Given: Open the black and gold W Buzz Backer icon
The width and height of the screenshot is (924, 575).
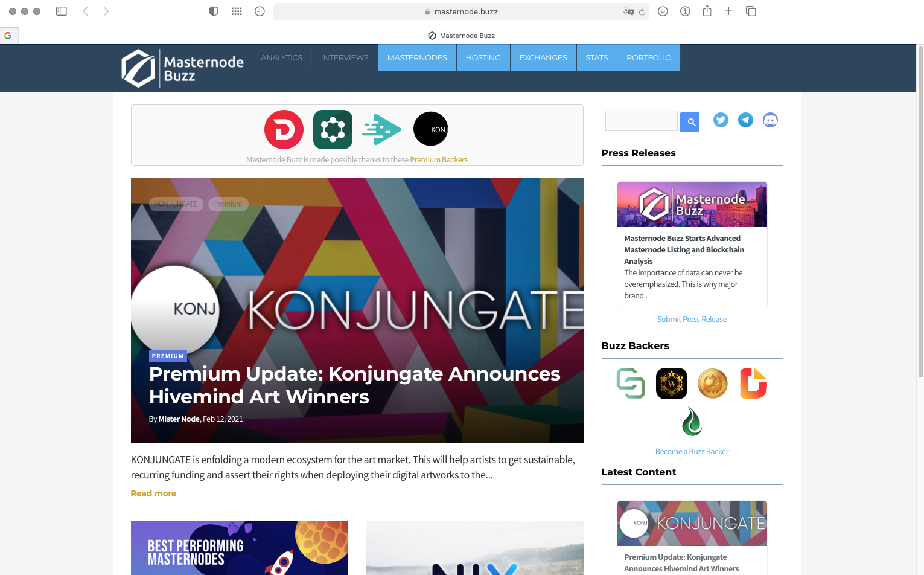Looking at the screenshot, I should [672, 384].
